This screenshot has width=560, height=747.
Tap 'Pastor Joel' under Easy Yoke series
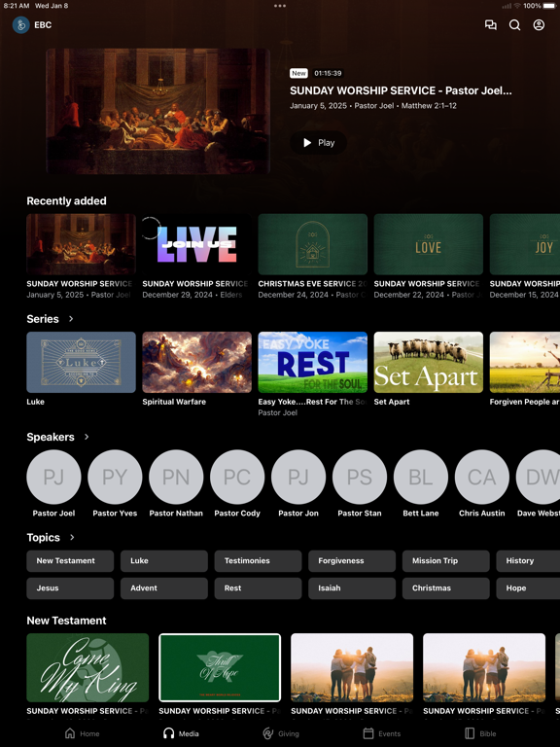pyautogui.click(x=278, y=412)
